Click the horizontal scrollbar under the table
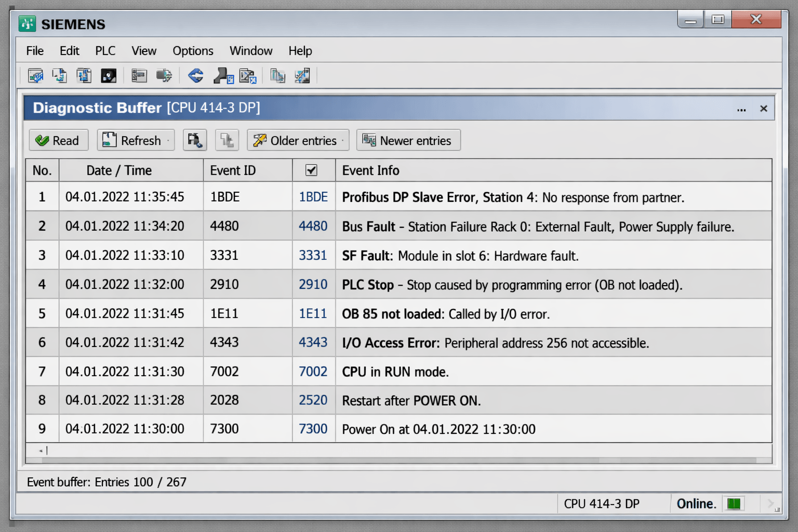 click(x=400, y=460)
